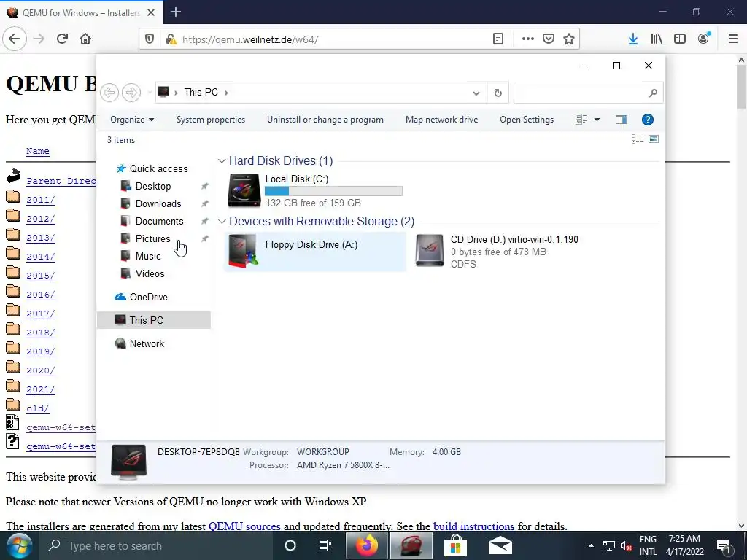Open Documents in navigation pane

click(159, 221)
